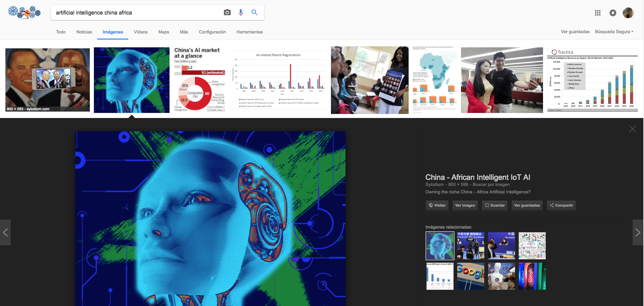Open the Configuración menu
The image size is (644, 306).
click(212, 32)
